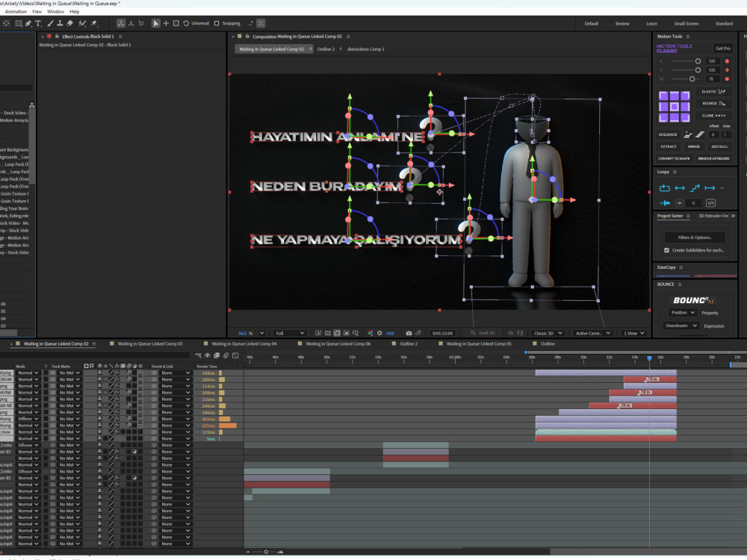747x560 pixels.
Task: Click the top-left anchor point square
Action: [x=663, y=96]
